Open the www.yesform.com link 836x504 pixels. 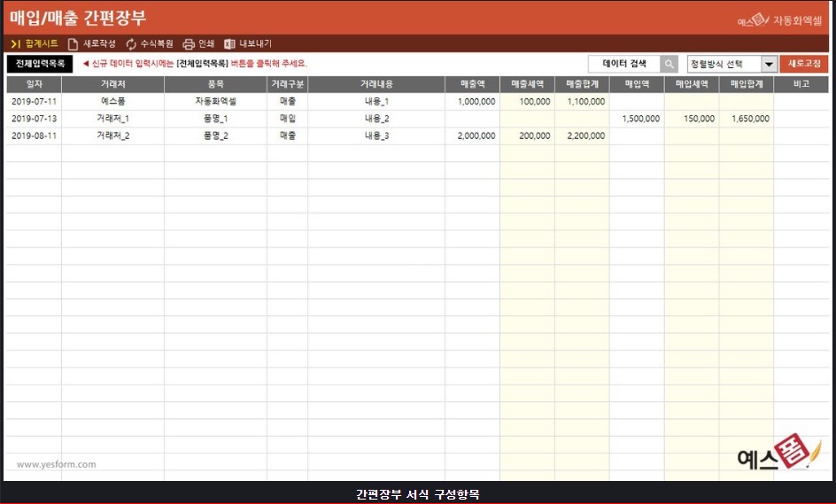coord(57,464)
